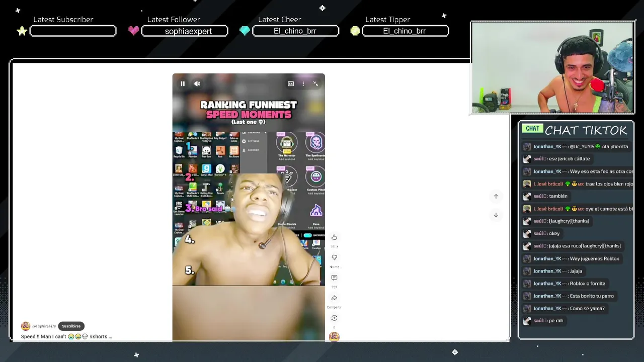Click the Latest Follower name sophiaexpert

[188, 31]
